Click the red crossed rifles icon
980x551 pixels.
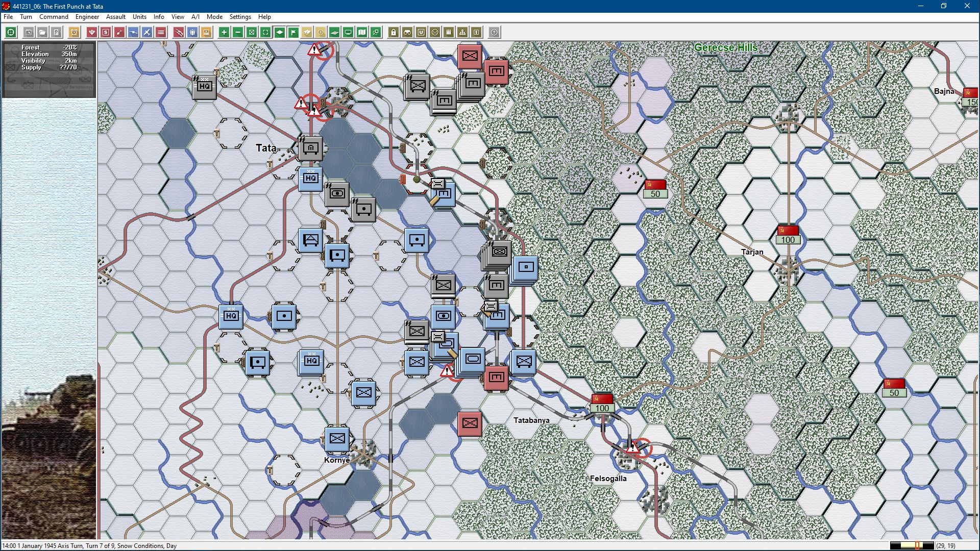[x=179, y=32]
